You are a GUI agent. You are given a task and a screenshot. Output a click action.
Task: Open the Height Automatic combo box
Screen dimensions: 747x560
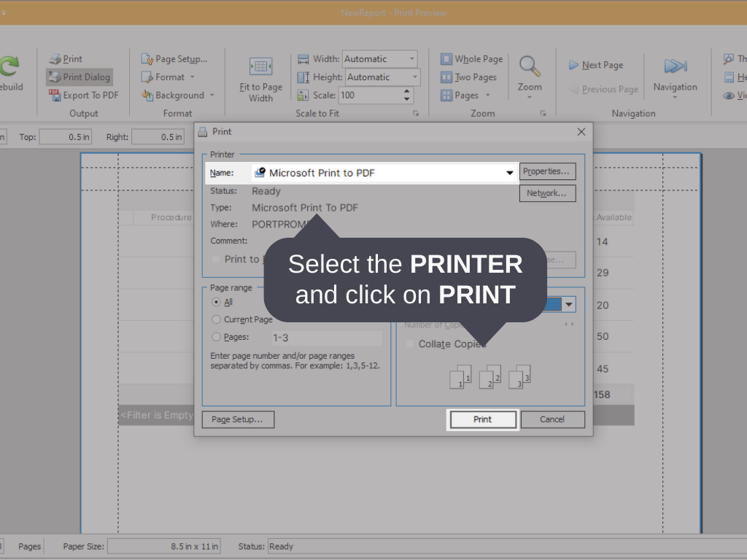point(382,77)
